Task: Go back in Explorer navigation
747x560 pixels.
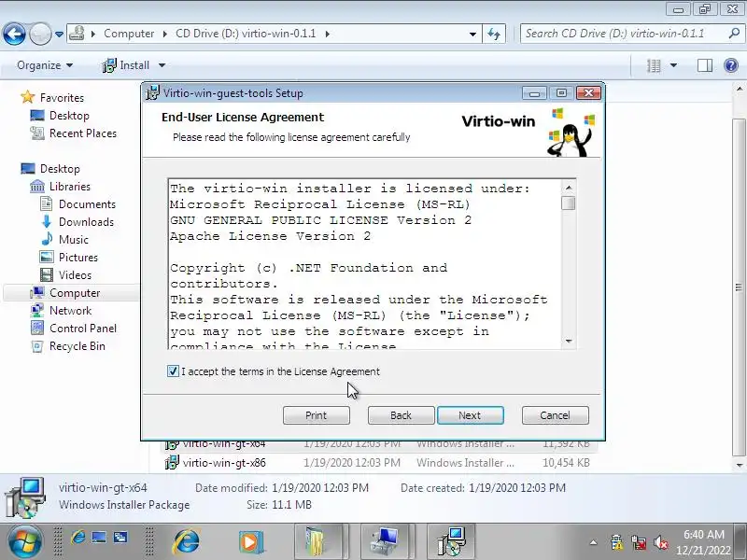Action: tap(14, 34)
